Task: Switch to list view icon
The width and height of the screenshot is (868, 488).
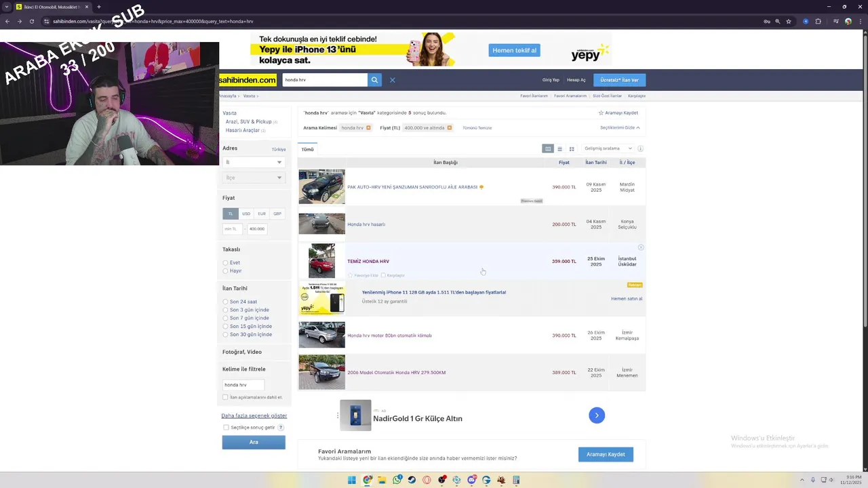Action: point(559,148)
